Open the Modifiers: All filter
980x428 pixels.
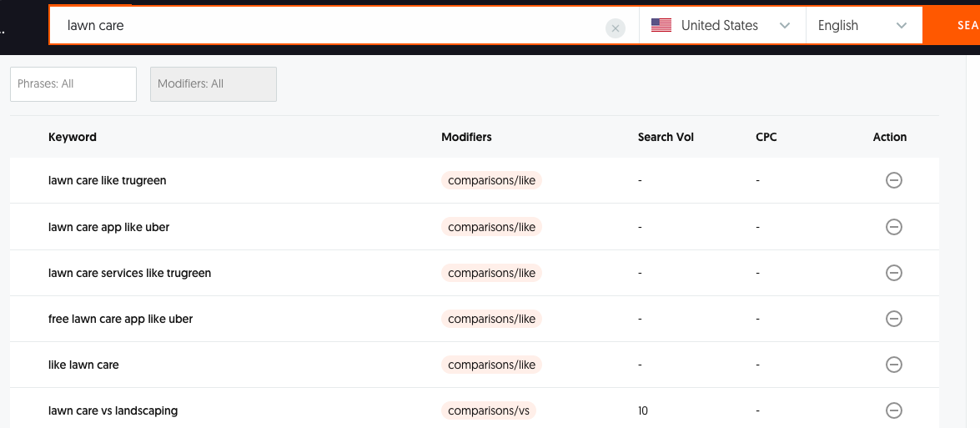coord(213,84)
